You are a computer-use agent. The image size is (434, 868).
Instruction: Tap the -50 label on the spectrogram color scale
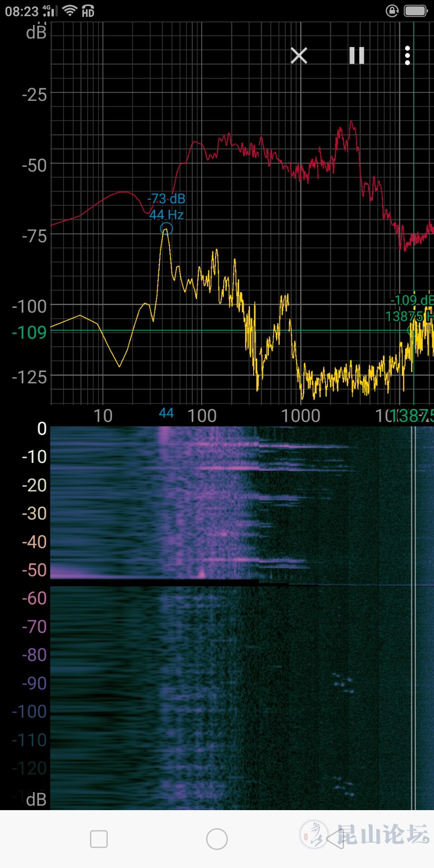coord(34,570)
